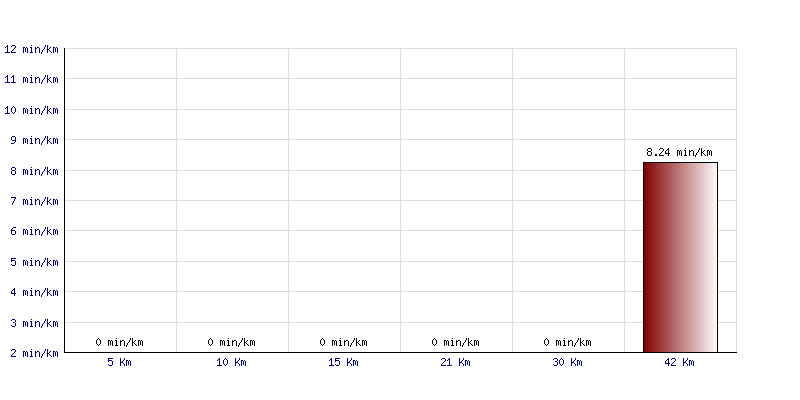Select the 10 min/km y-axis label
This screenshot has width=800, height=400.
(x=31, y=110)
